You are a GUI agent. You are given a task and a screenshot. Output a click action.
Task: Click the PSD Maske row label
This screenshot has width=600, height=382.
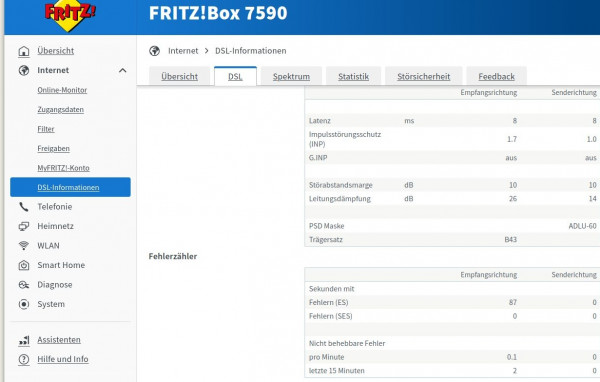coord(326,226)
